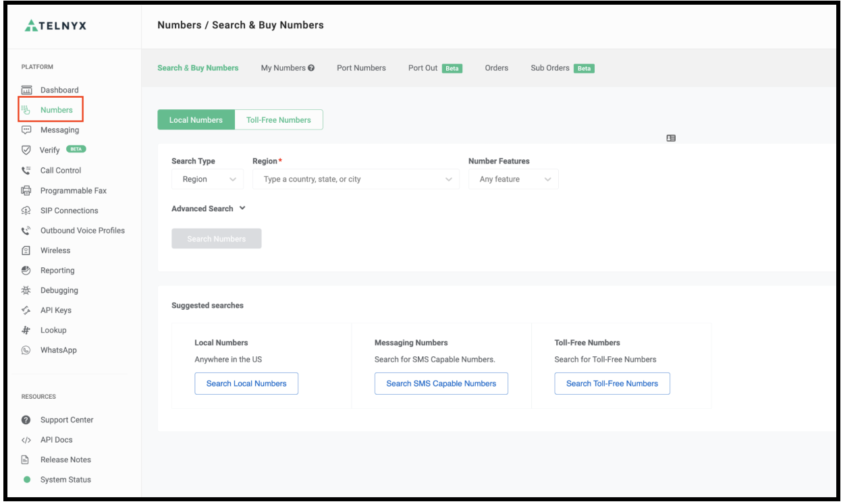Switch to Search & Buy Numbers tab
The image size is (841, 504).
tap(198, 68)
